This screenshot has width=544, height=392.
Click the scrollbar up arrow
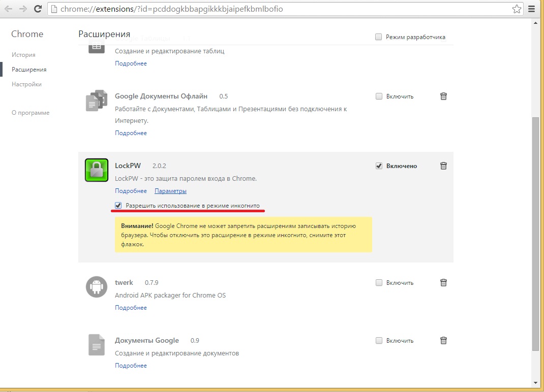pos(536,23)
